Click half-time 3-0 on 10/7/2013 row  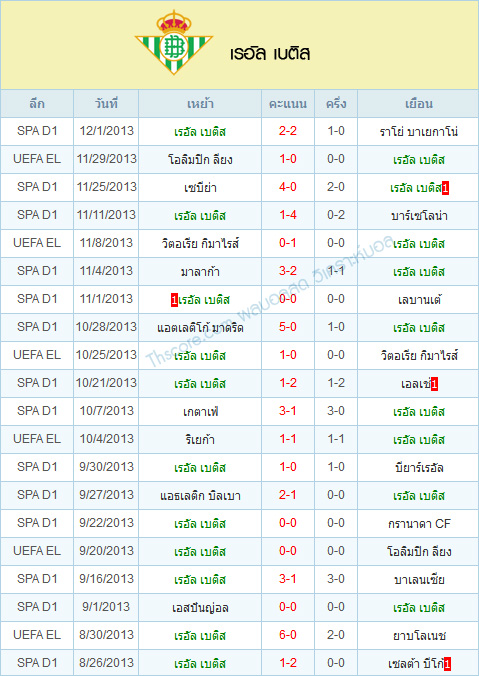pos(336,411)
